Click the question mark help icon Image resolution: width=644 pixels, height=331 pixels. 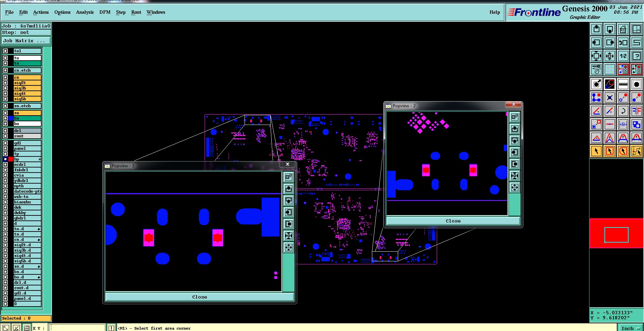636,56
